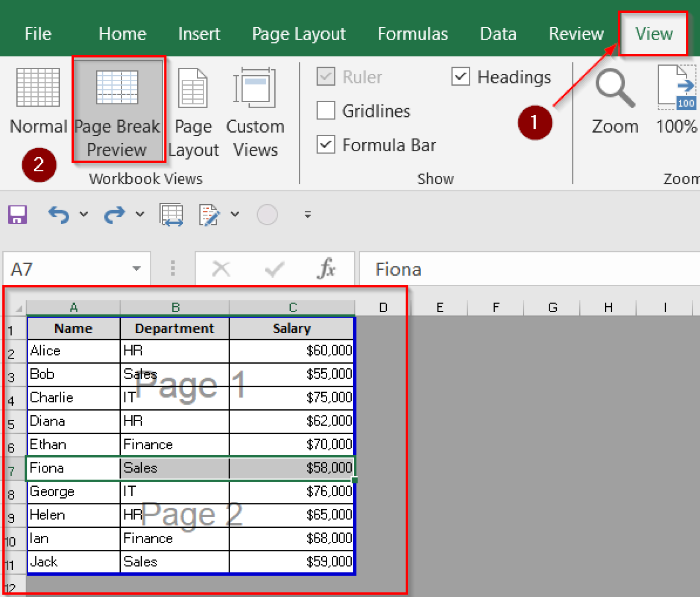
Task: Click the Enter checkmark in formula bar
Action: 274,269
